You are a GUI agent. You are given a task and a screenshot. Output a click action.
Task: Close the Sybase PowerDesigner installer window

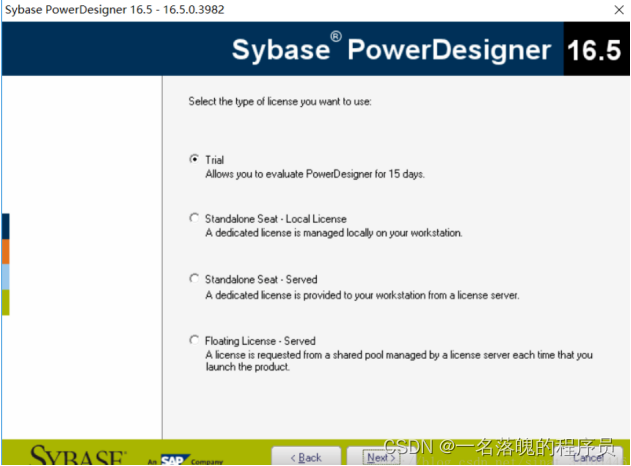click(x=619, y=10)
